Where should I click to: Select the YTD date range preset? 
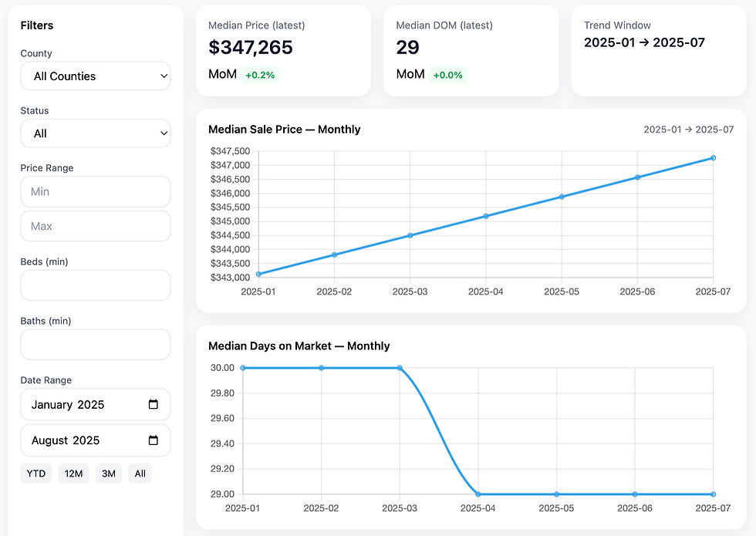(x=35, y=474)
